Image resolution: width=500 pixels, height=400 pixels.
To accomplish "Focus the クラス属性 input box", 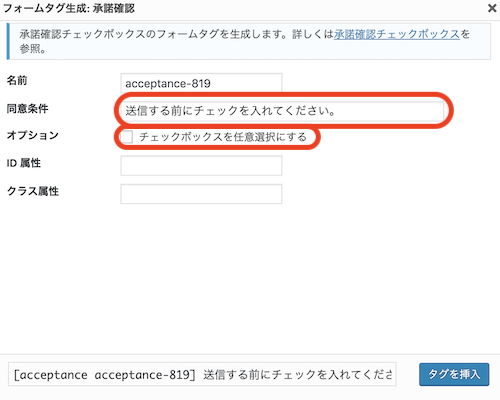I will tap(201, 194).
